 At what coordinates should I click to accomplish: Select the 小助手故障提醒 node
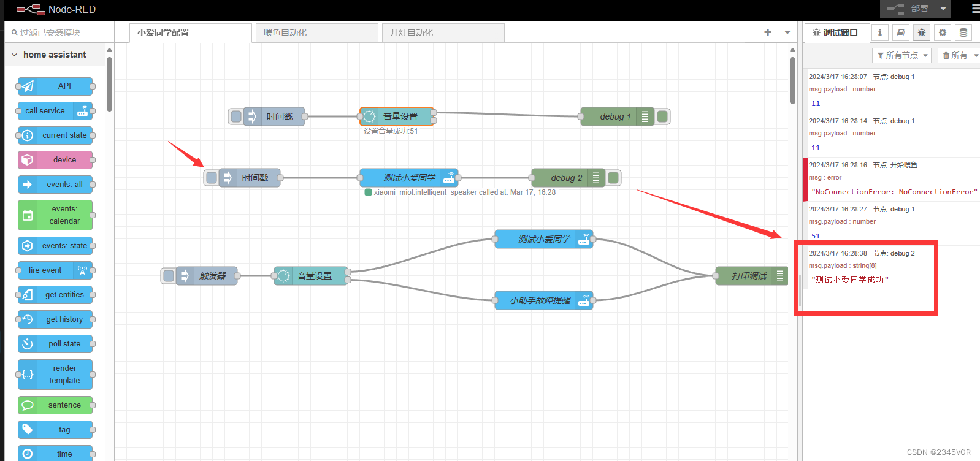[544, 300]
